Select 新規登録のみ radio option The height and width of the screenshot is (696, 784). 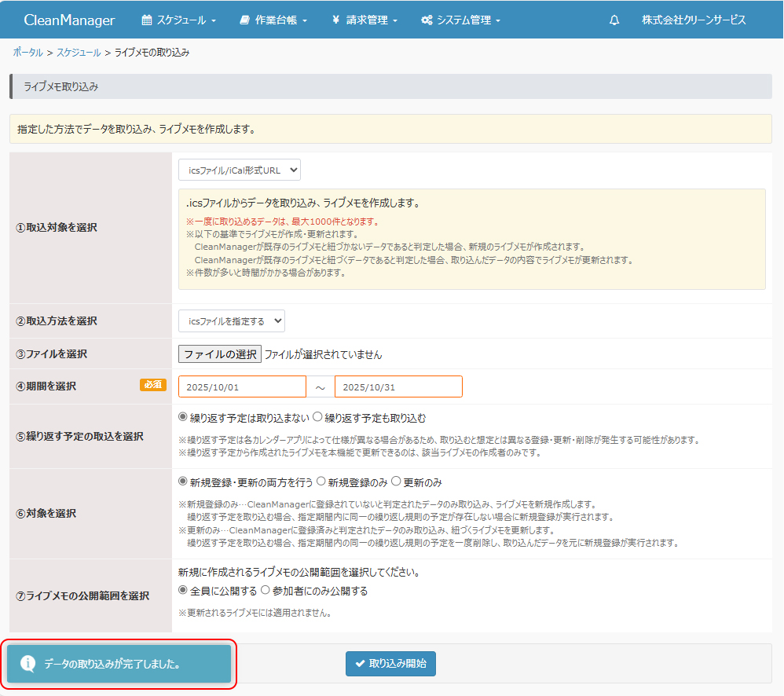321,482
